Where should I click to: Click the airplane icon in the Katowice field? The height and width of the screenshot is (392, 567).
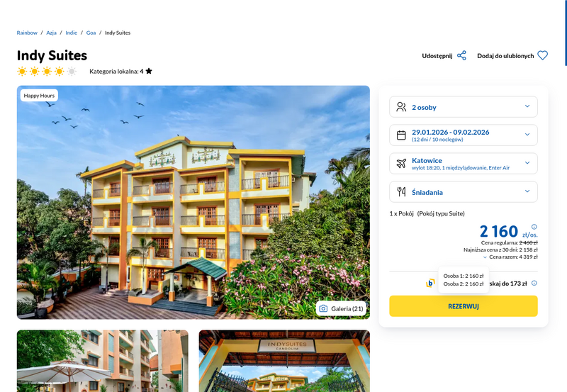pos(401,164)
